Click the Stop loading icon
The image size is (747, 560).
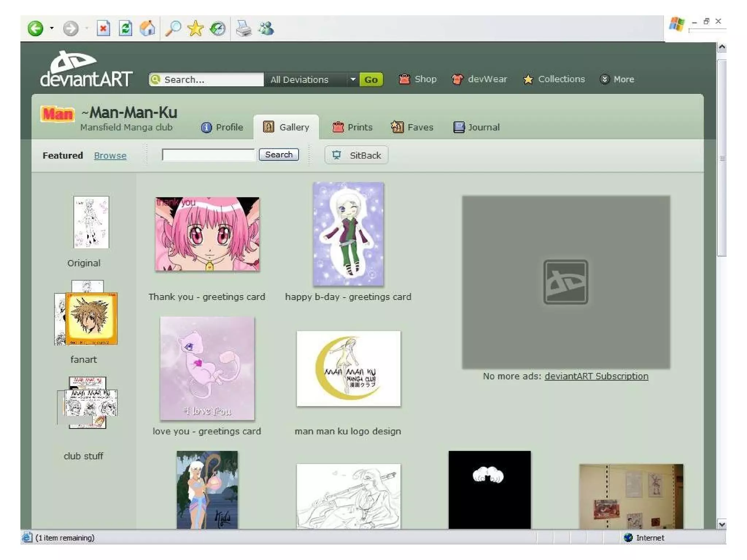tap(103, 28)
